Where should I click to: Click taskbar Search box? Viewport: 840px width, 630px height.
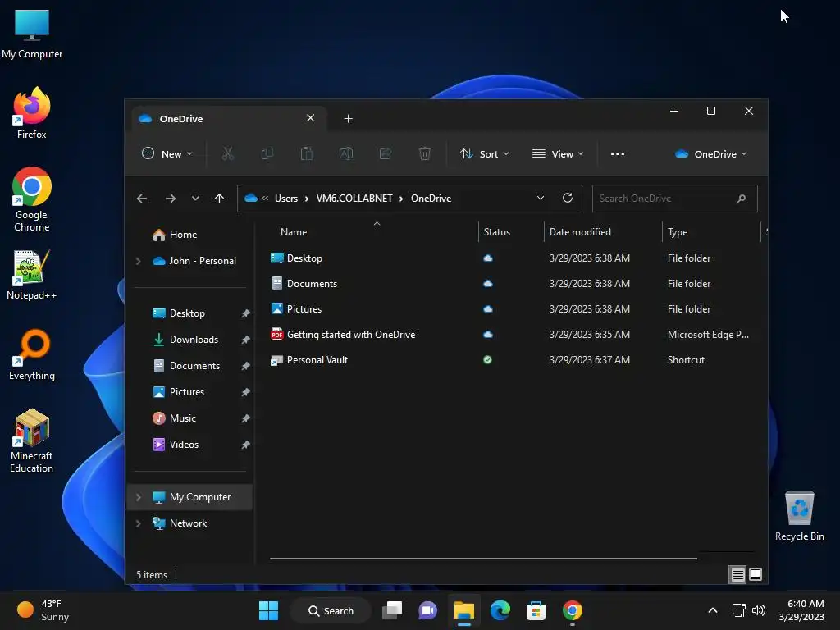pos(331,610)
